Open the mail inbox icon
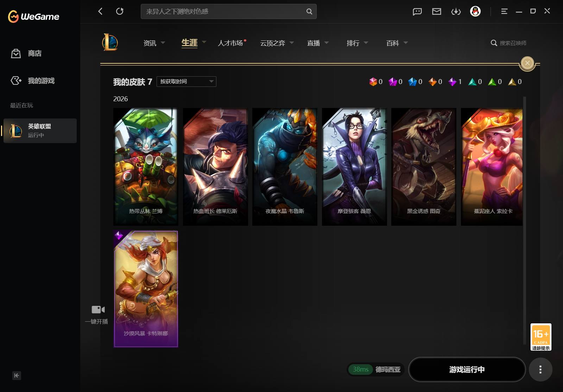The height and width of the screenshot is (392, 563). click(x=437, y=12)
